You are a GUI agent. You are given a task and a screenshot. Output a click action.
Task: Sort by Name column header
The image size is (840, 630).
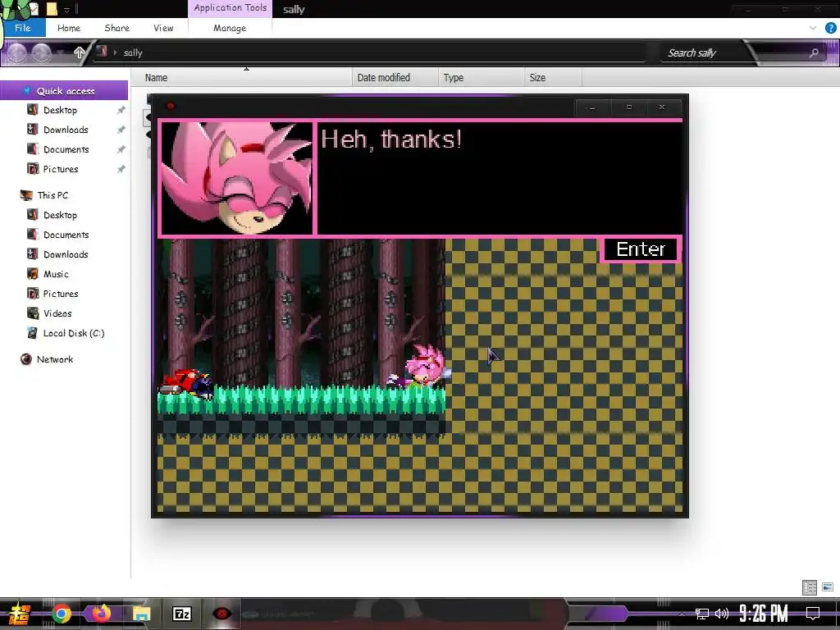pyautogui.click(x=242, y=78)
